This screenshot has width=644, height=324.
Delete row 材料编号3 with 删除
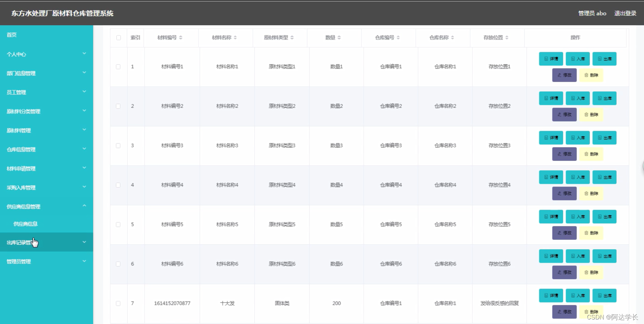[591, 154]
